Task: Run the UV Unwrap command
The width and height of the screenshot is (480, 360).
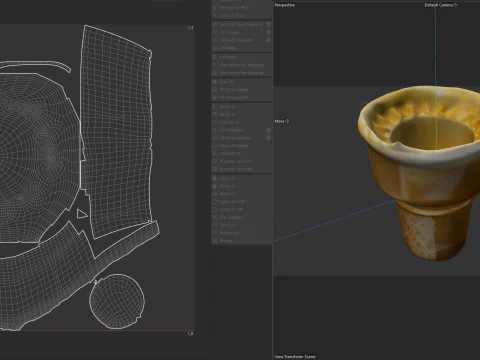Action: [239, 32]
